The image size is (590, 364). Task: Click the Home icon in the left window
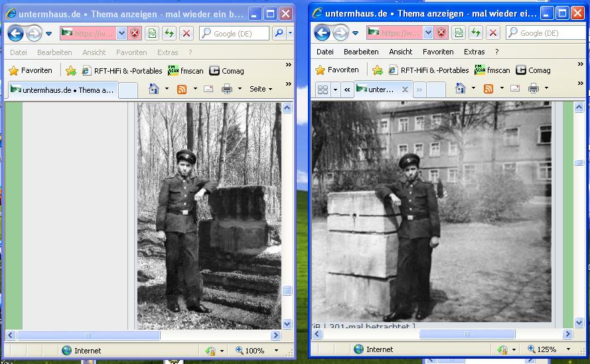(154, 89)
